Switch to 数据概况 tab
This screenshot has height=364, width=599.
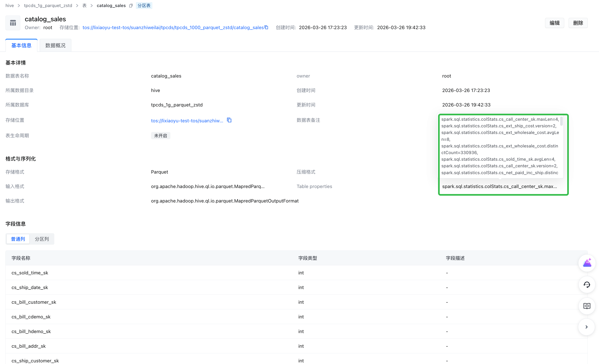[x=56, y=45]
